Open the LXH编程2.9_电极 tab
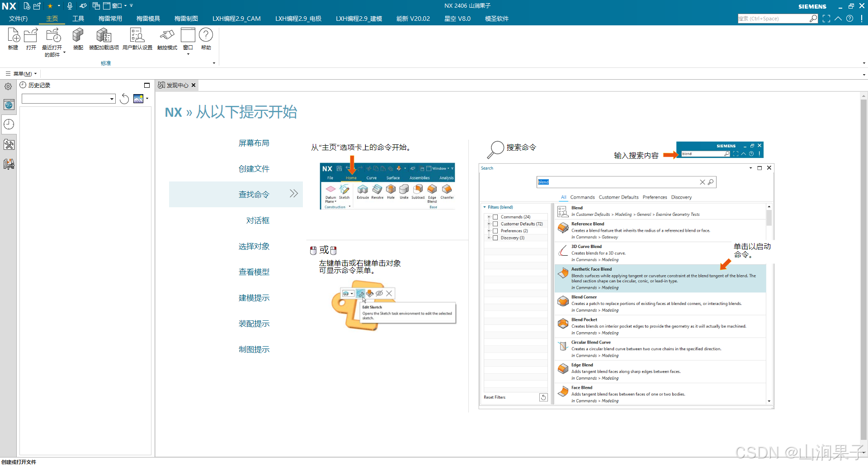The image size is (868, 467). [x=298, y=19]
